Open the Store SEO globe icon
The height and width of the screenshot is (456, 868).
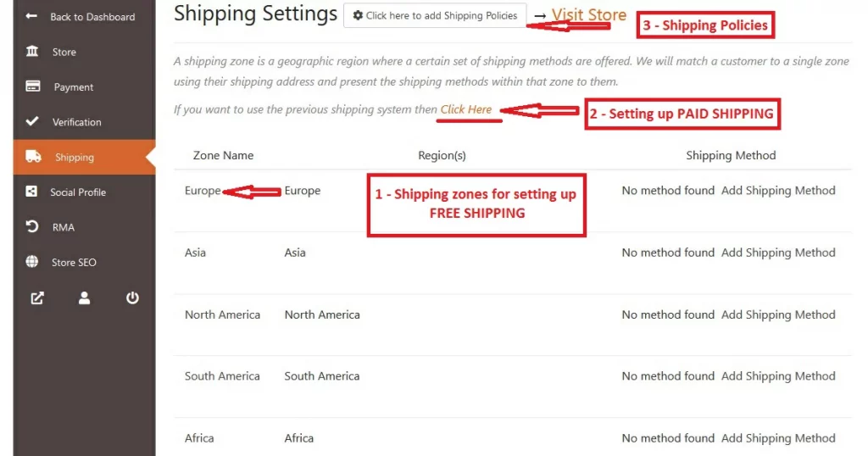click(x=32, y=262)
